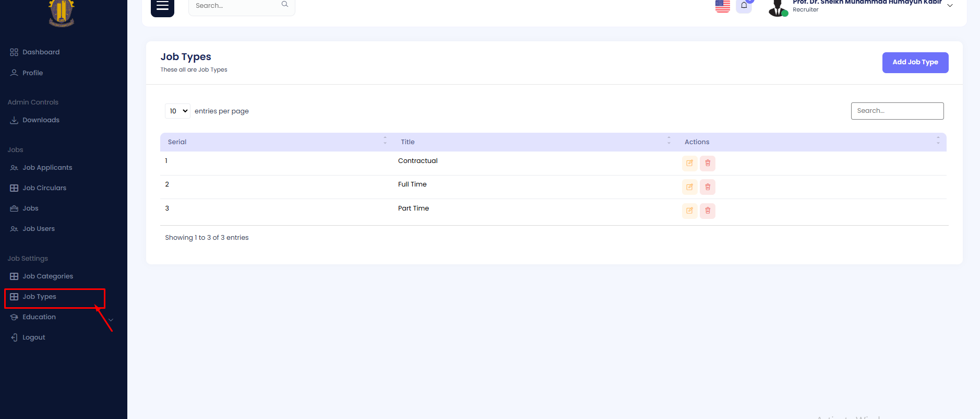Delete the Contractual job type
The width and height of the screenshot is (980, 419).
[708, 164]
